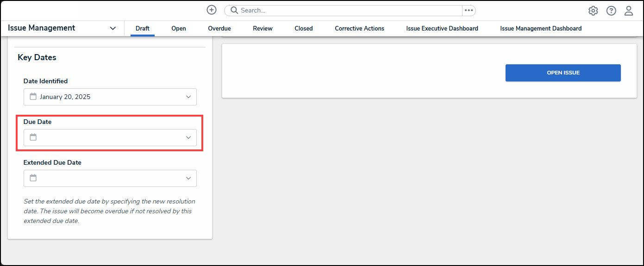Image resolution: width=644 pixels, height=266 pixels.
Task: Open the help question mark icon
Action: point(611,11)
